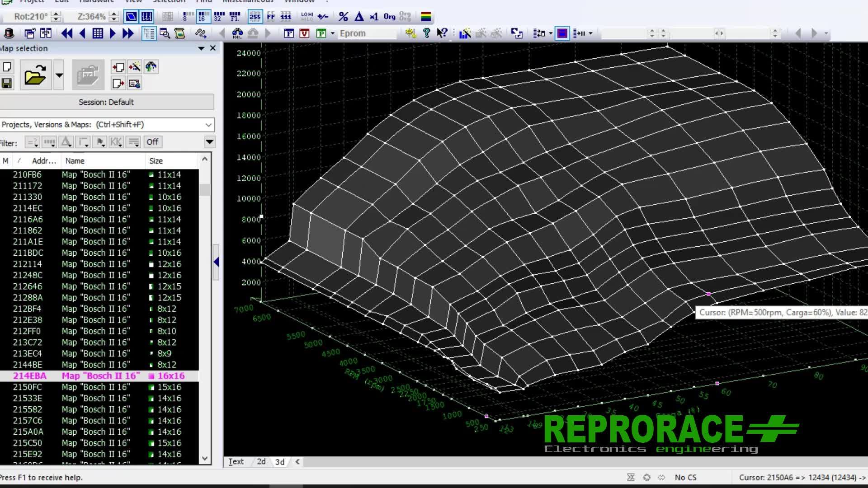The height and width of the screenshot is (488, 868).
Task: Click the import wizard wand icon
Action: (x=134, y=67)
